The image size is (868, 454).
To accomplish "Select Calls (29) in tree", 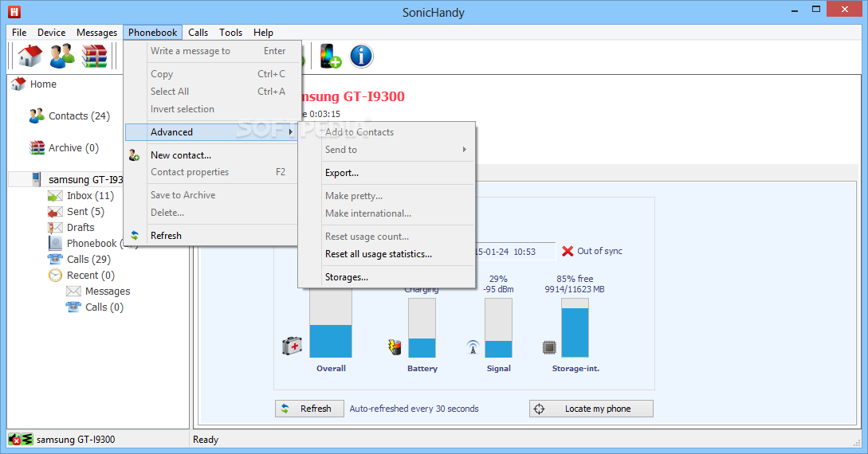I will 88,260.
